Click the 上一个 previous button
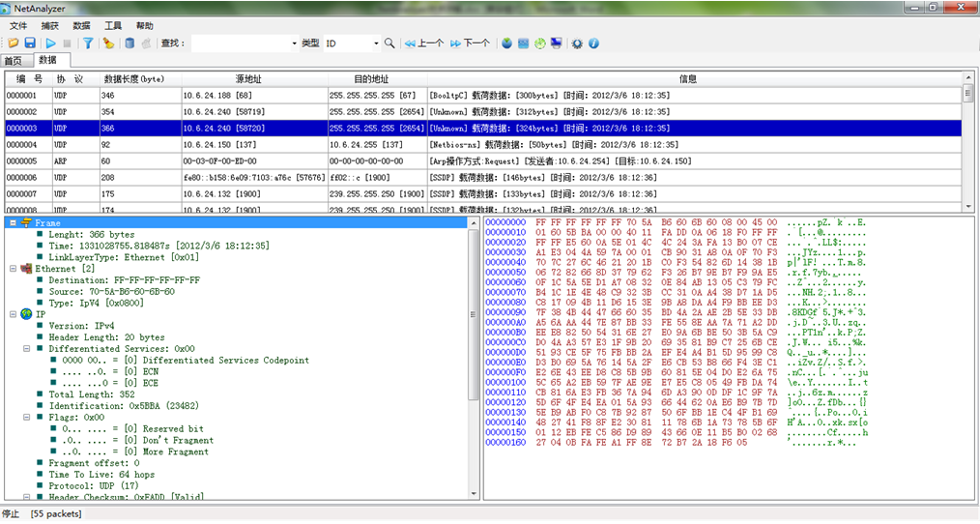Image resolution: width=980 pixels, height=524 pixels. point(423,44)
